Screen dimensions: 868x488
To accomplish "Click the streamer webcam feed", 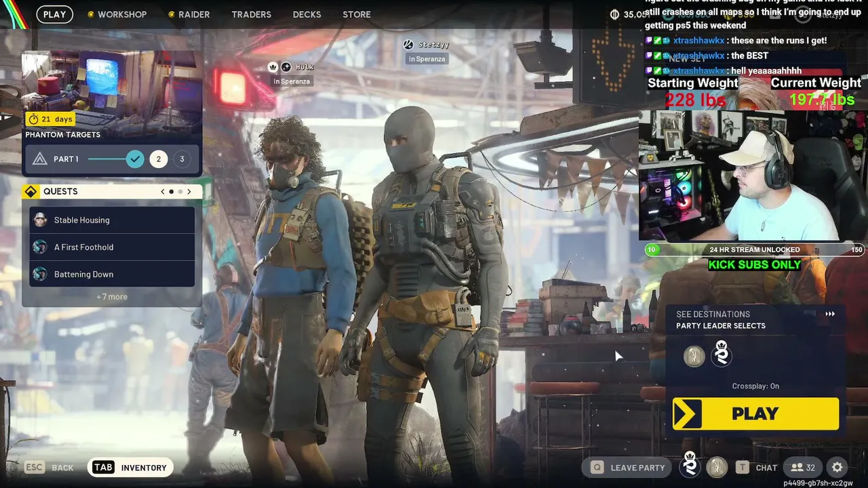I will tap(753, 176).
